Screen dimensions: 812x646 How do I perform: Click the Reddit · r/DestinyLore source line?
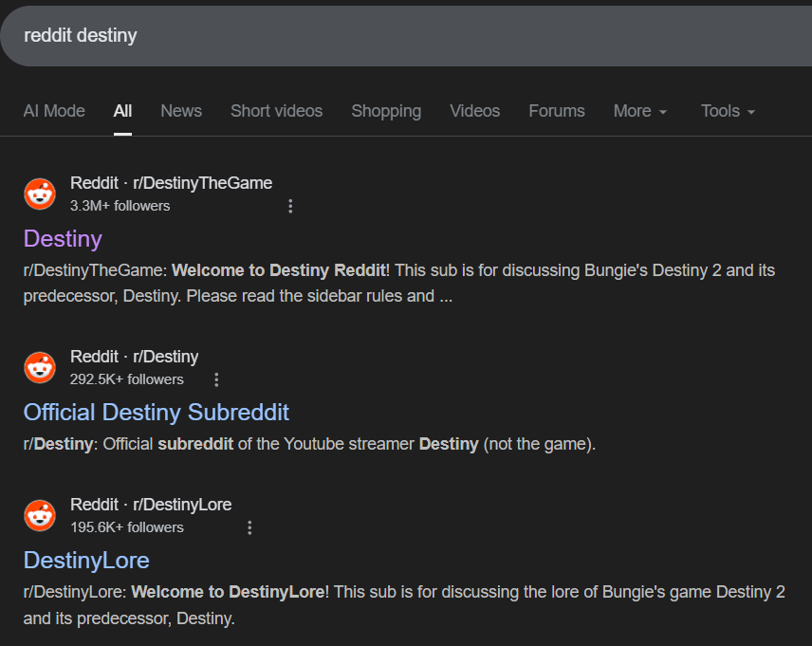pyautogui.click(x=151, y=505)
